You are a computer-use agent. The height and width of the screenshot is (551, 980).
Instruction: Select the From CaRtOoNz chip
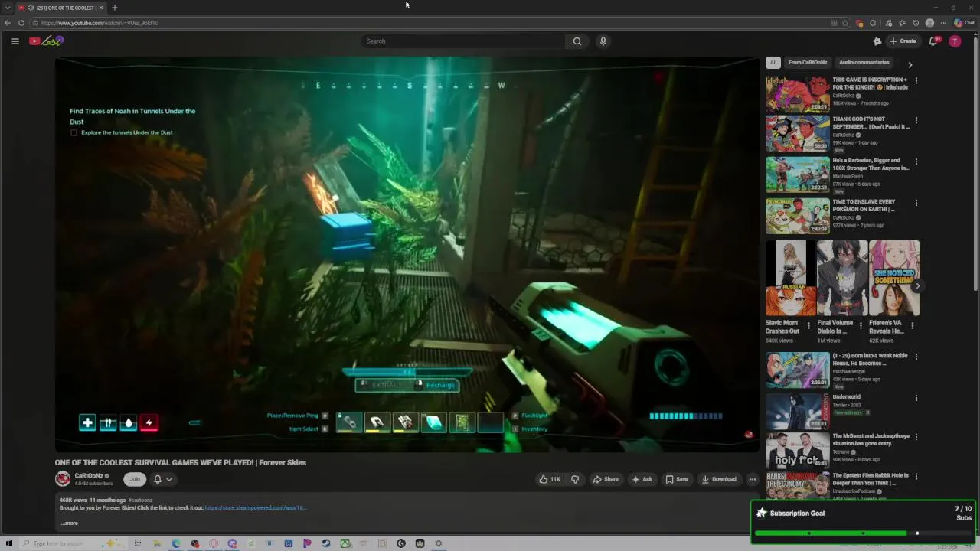[808, 63]
